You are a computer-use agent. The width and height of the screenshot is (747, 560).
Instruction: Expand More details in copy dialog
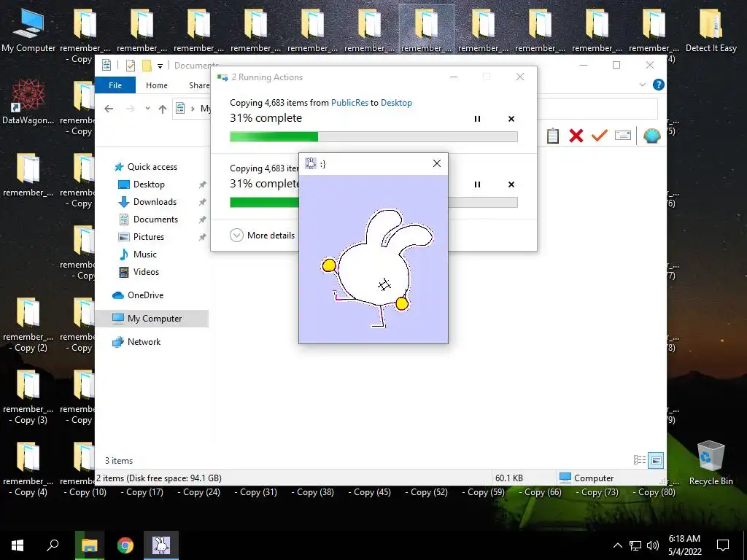[x=263, y=236]
